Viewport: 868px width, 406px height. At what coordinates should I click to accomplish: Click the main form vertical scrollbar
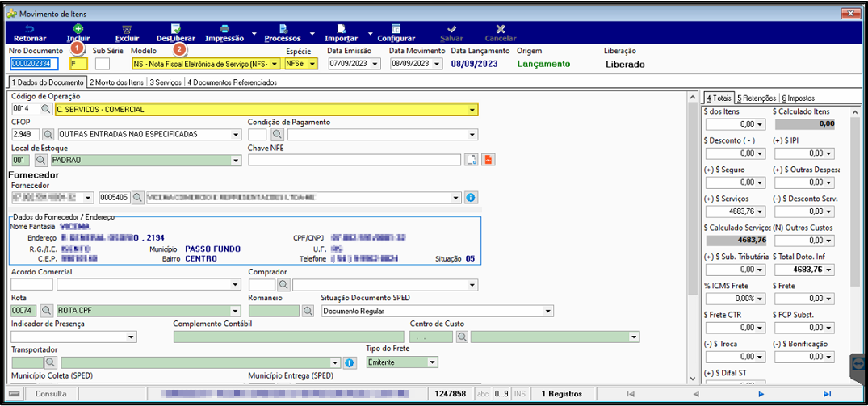click(x=691, y=238)
